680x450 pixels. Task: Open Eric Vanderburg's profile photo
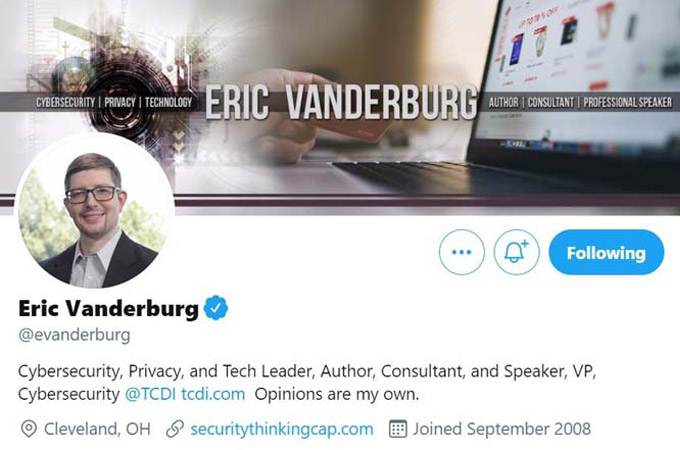[95, 212]
